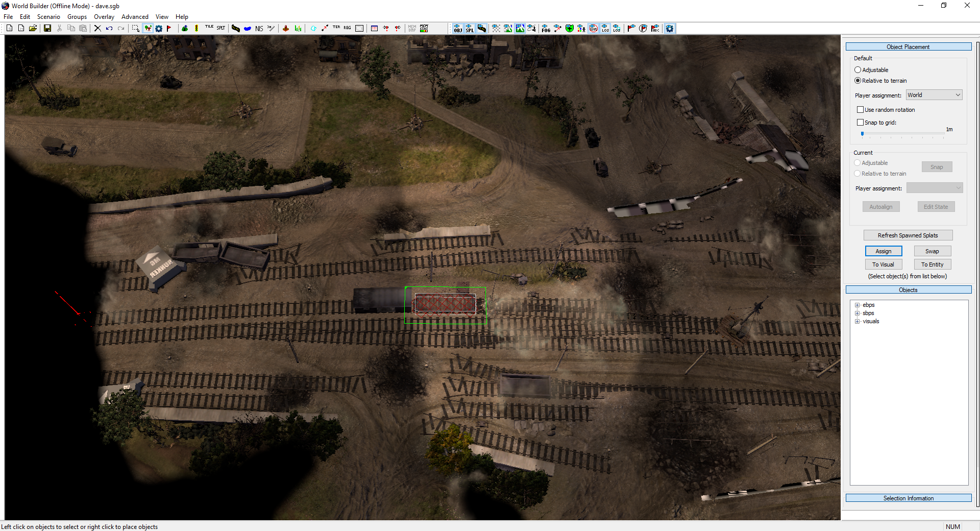Viewport: 980px width, 531px height.
Task: Open the Current Player assignment dropdown
Action: (x=934, y=188)
